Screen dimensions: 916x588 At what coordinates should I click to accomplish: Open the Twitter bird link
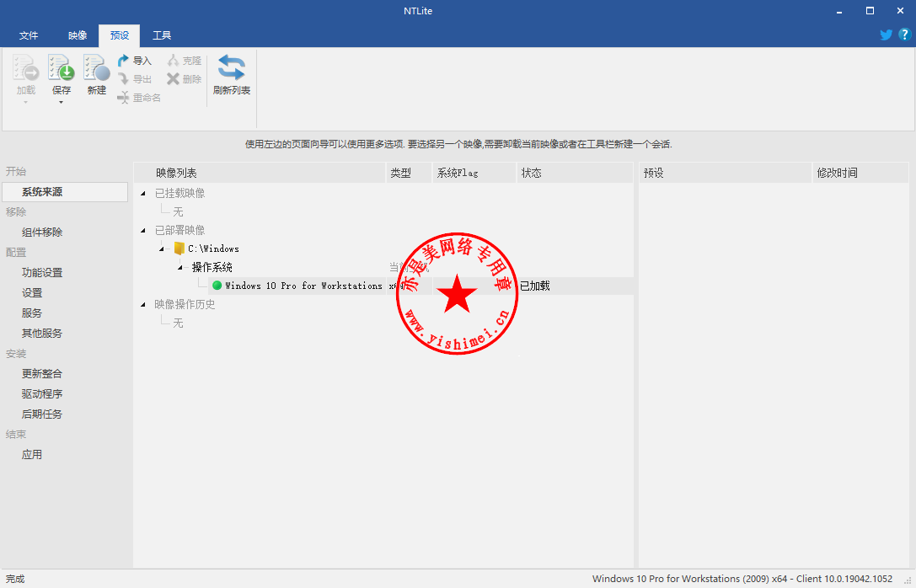point(886,35)
